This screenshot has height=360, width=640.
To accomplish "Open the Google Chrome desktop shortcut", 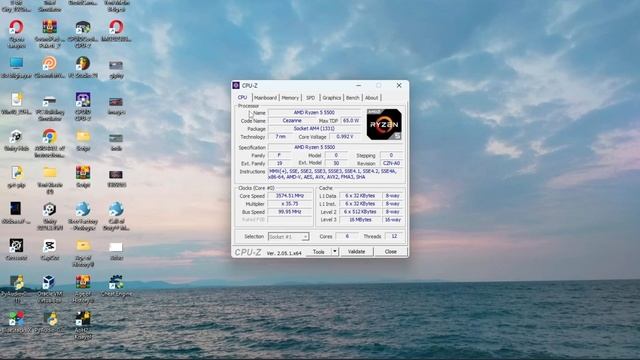I will click(x=49, y=136).
